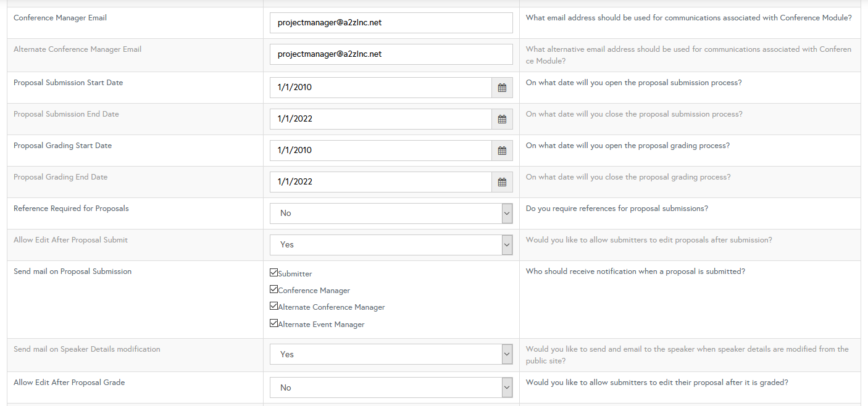
Task: Open calendar for Proposal Submission End Date
Action: [502, 119]
